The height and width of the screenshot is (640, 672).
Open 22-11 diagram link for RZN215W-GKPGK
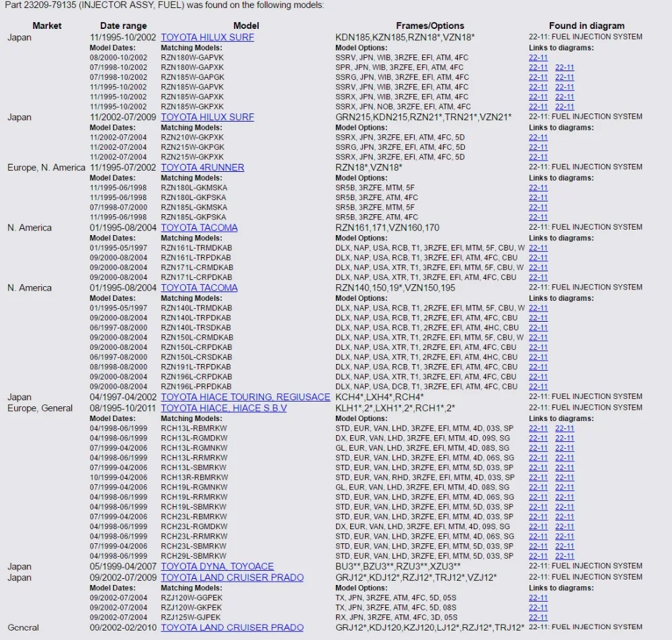click(538, 147)
